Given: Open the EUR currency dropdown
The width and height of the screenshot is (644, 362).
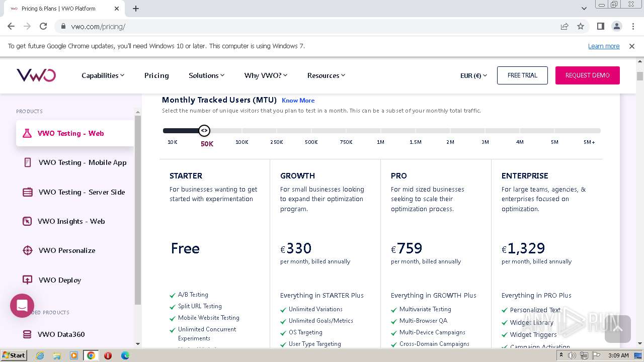Looking at the screenshot, I should coord(473,75).
